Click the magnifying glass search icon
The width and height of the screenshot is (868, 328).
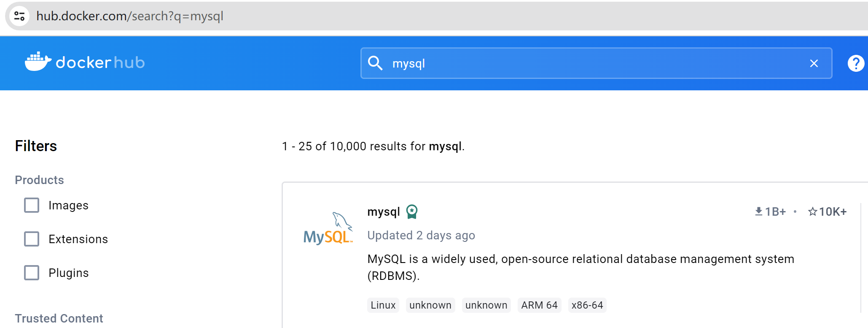click(375, 63)
